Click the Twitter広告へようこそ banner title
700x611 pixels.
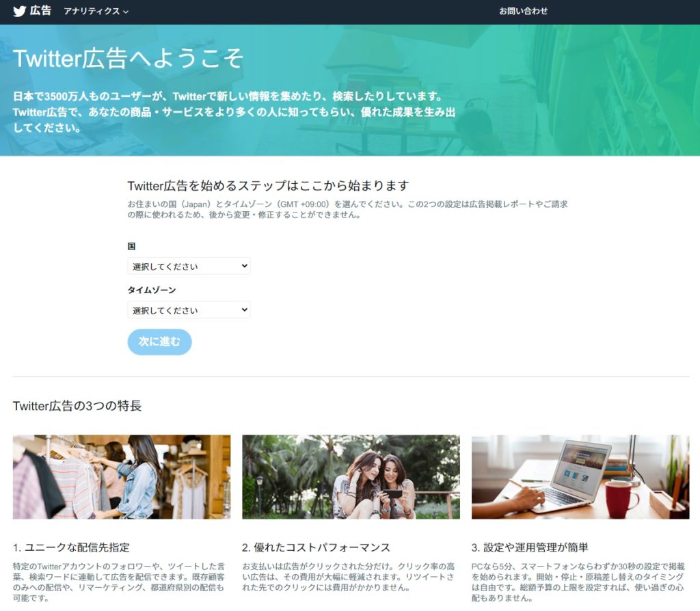[x=128, y=58]
